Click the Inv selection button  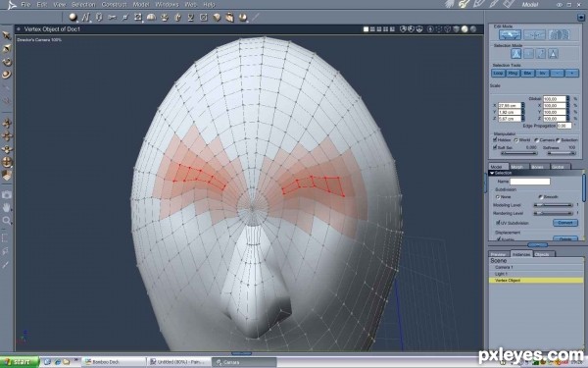coord(542,74)
